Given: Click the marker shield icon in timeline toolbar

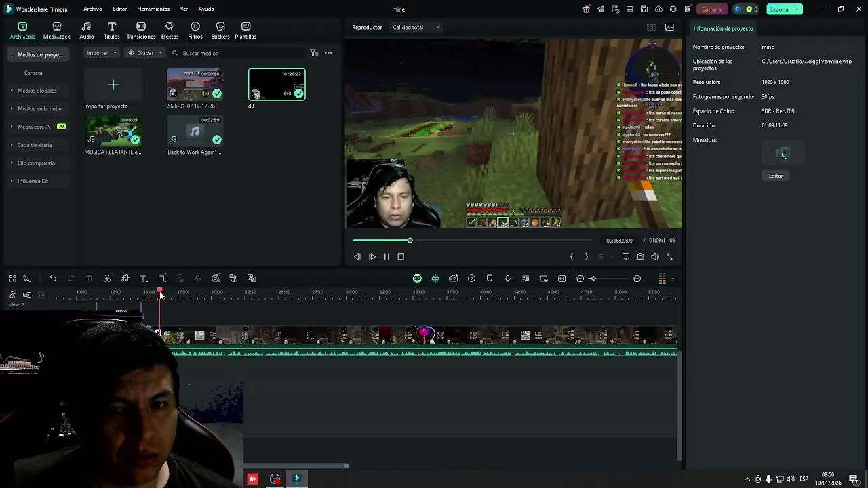Looking at the screenshot, I should coord(490,279).
